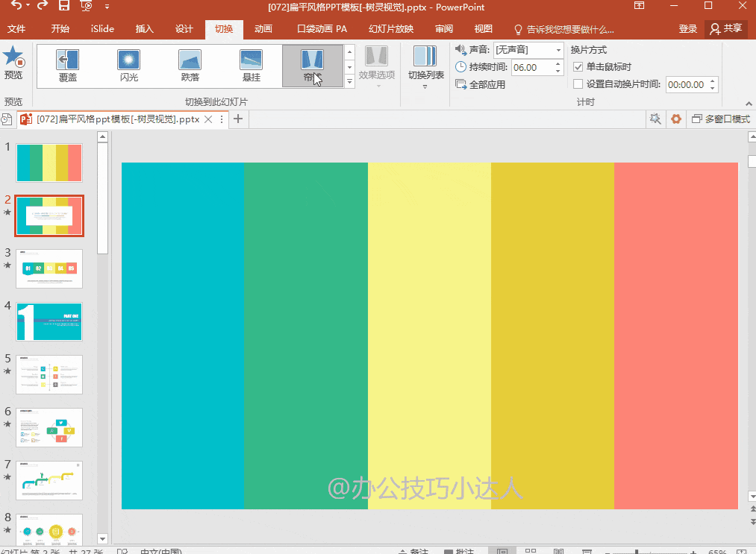Open the 声音 sound dropdown
Screen dimensions: 756x554
[x=558, y=50]
